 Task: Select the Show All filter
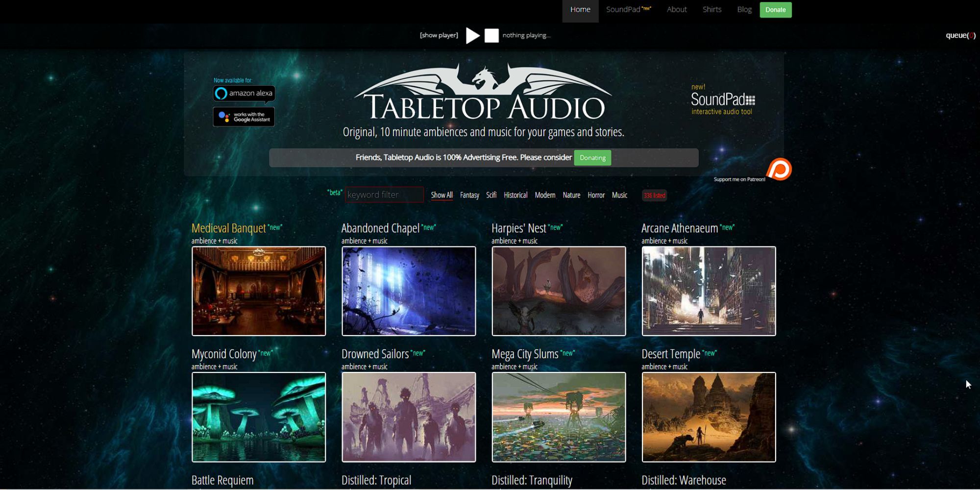coord(441,195)
